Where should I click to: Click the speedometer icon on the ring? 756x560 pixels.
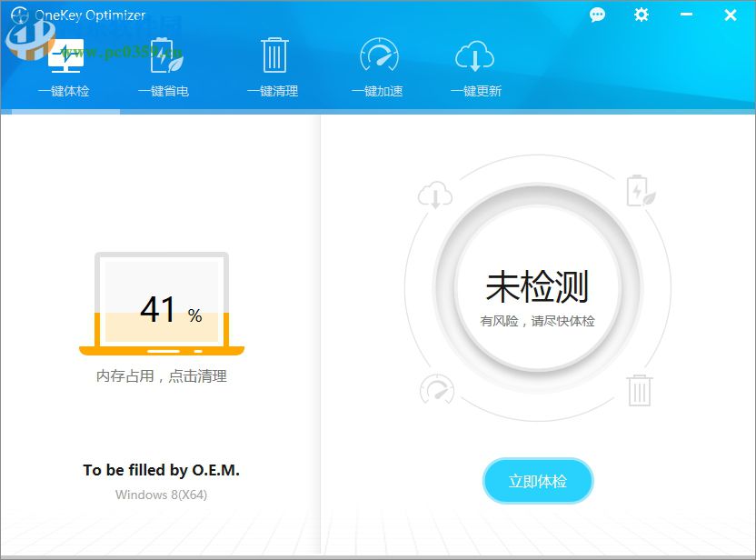(x=436, y=389)
